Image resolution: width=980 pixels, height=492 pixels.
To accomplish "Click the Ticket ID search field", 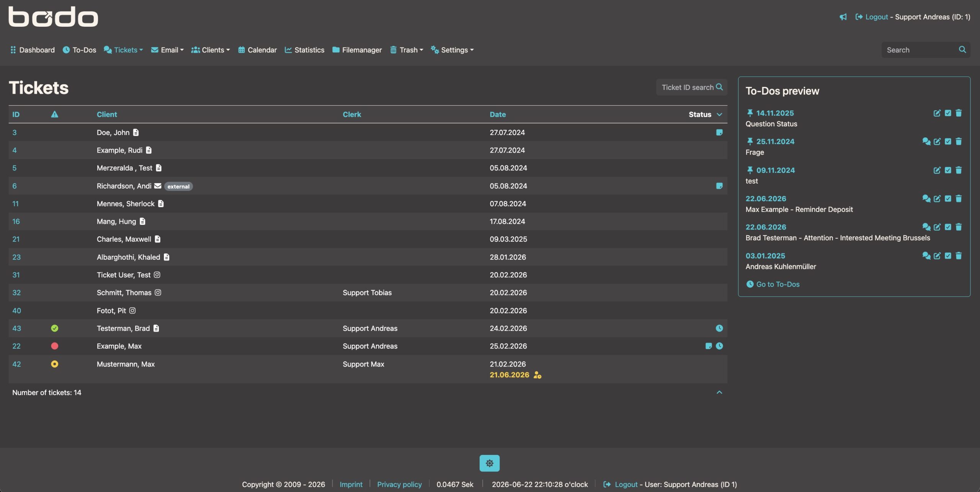I will tap(691, 87).
